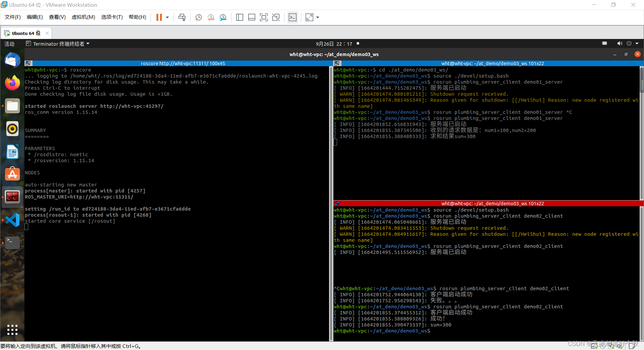The height and width of the screenshot is (350, 644).
Task: Switch to Unity mode
Action: 276,17
